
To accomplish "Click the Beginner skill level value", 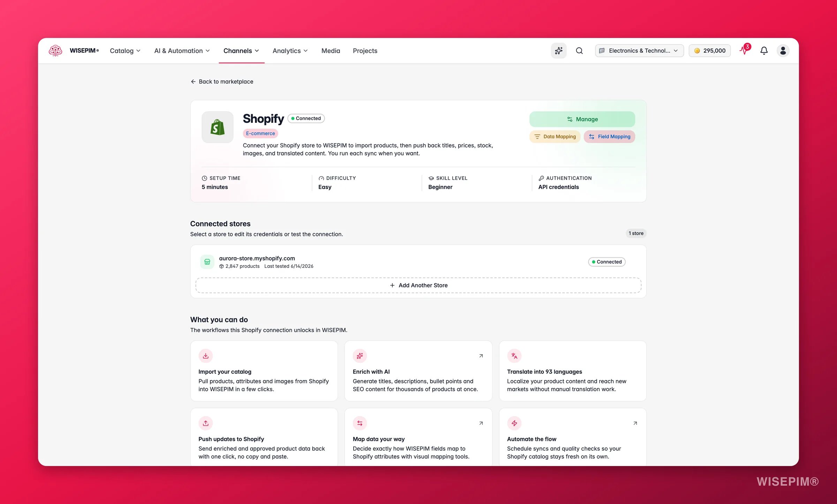I will (x=440, y=187).
